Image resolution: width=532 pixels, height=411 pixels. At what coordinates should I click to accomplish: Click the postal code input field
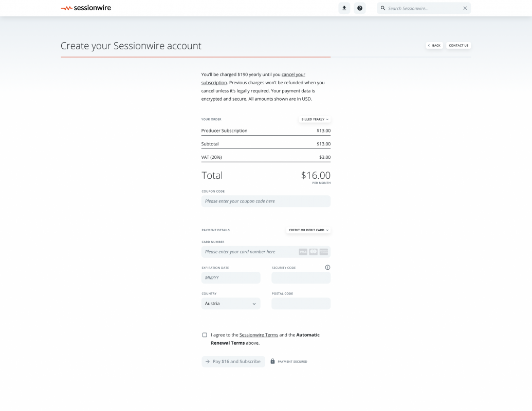click(x=301, y=304)
